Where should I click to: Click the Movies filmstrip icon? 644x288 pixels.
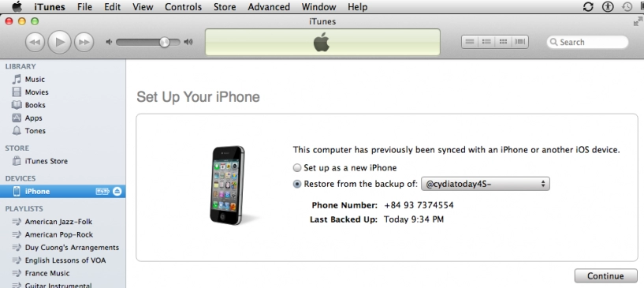pyautogui.click(x=17, y=92)
